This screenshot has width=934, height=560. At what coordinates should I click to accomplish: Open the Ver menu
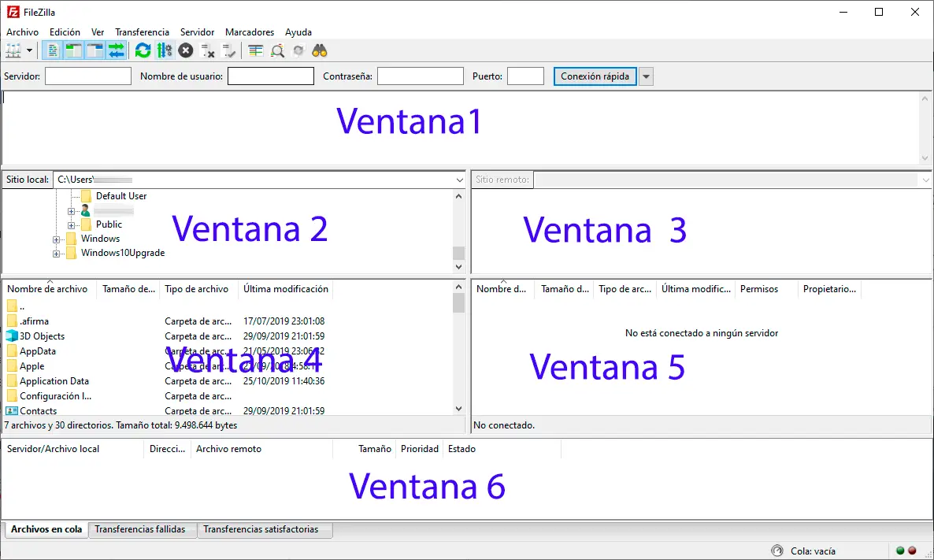point(98,32)
